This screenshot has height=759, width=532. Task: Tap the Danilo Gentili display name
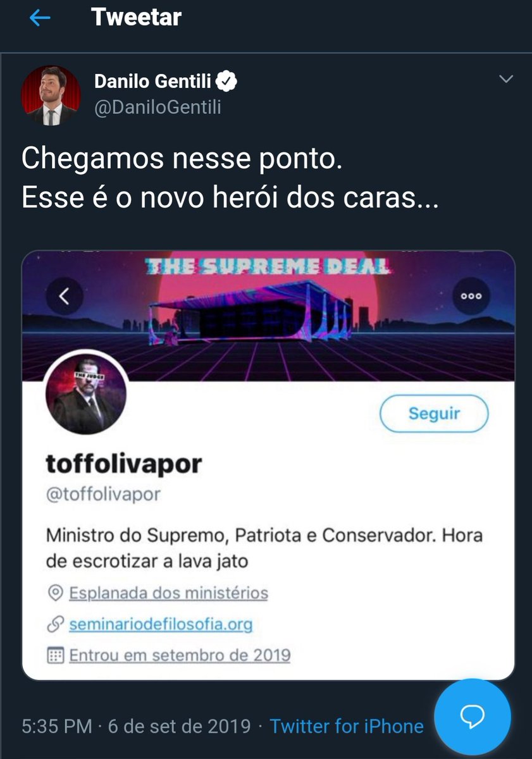click(153, 81)
